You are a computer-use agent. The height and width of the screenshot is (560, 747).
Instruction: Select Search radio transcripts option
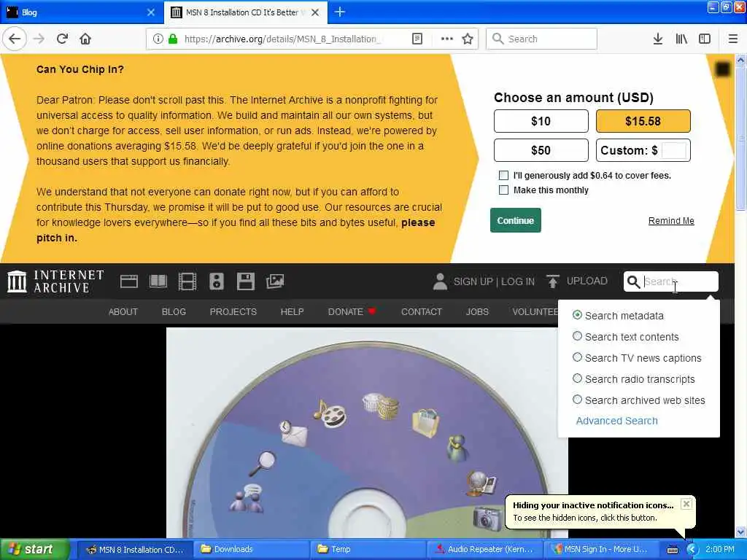click(577, 378)
